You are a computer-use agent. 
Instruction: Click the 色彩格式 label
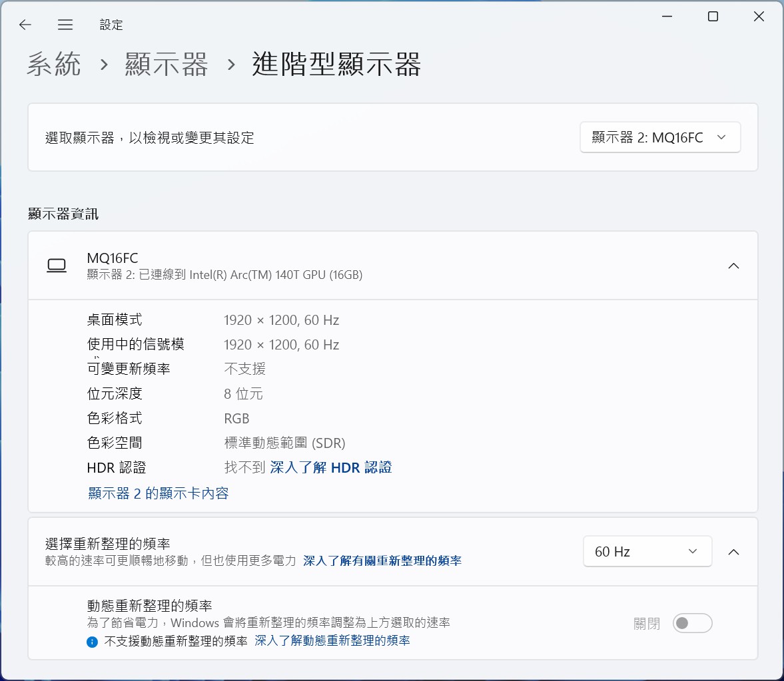pos(115,418)
